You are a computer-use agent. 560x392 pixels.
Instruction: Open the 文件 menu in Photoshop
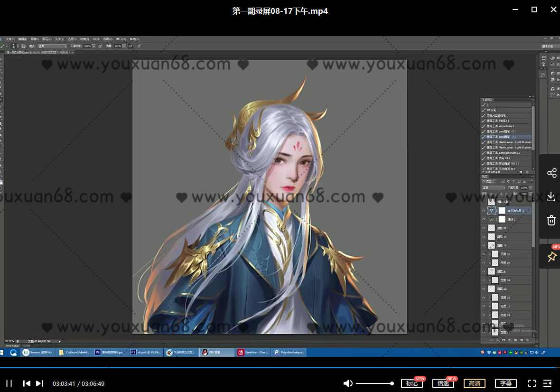pyautogui.click(x=9, y=39)
